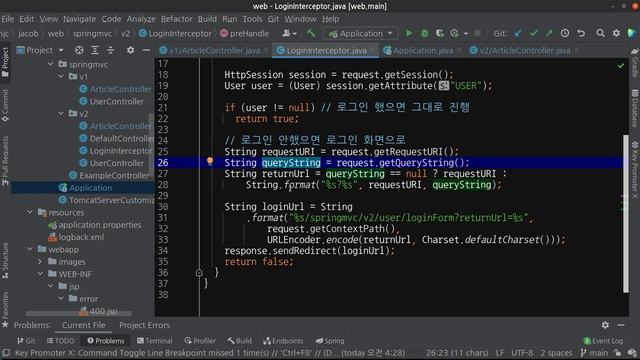Collapse the error folder
This screenshot has width=640, height=360.
61,298
